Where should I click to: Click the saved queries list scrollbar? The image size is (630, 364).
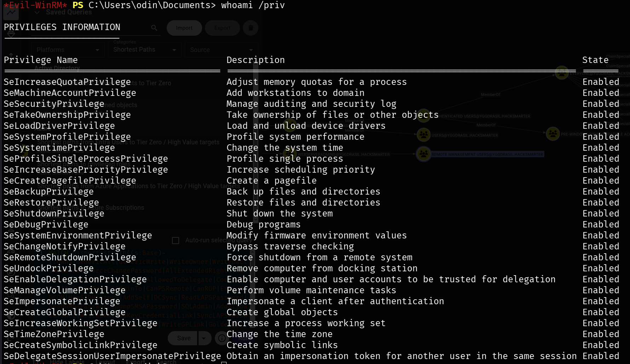tap(256, 141)
